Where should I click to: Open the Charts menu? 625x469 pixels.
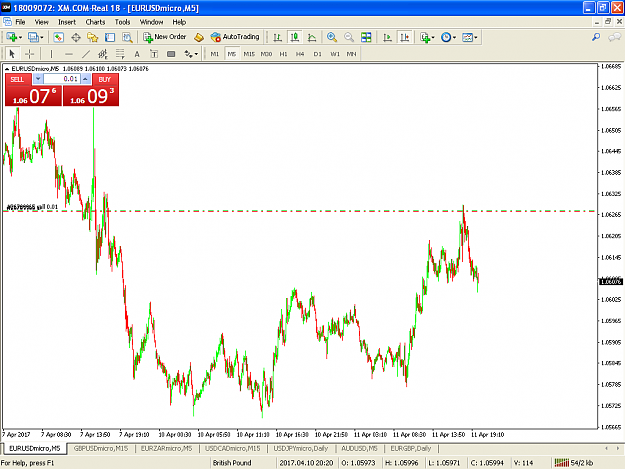95,22
